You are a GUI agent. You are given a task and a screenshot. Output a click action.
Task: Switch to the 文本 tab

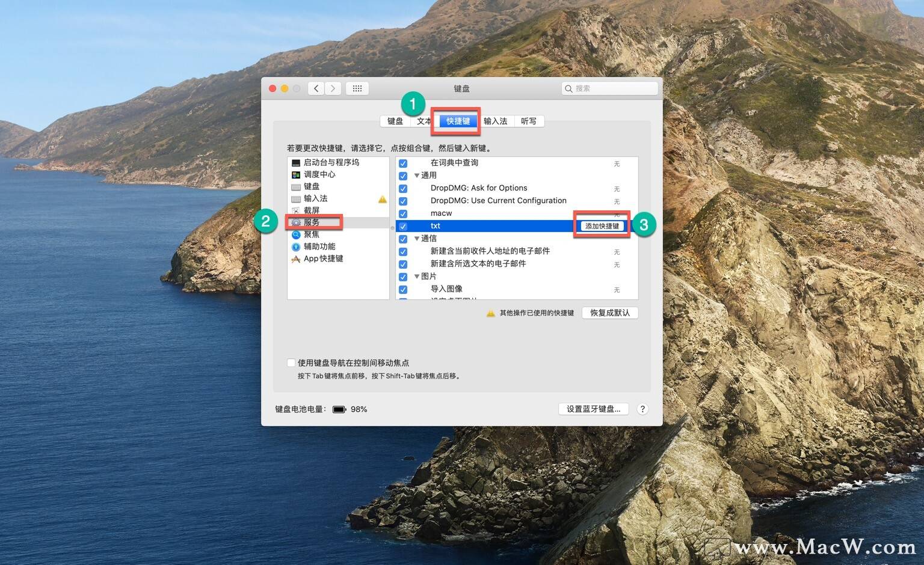click(423, 121)
